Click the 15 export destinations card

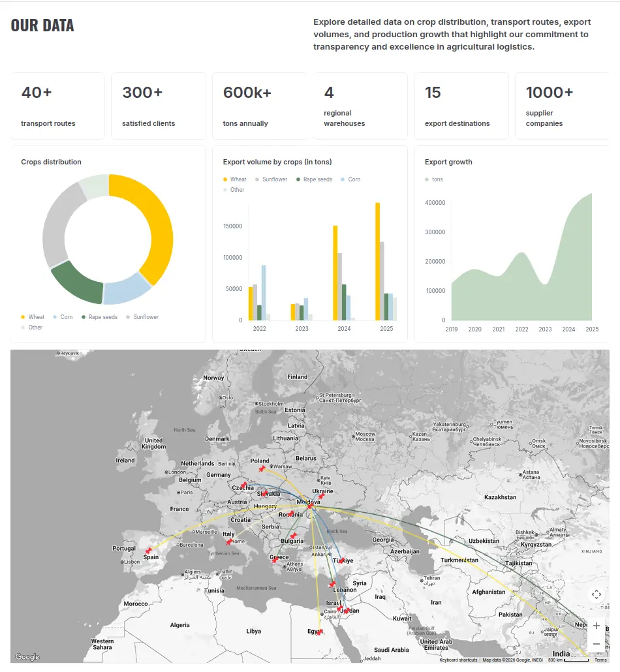[x=461, y=106]
